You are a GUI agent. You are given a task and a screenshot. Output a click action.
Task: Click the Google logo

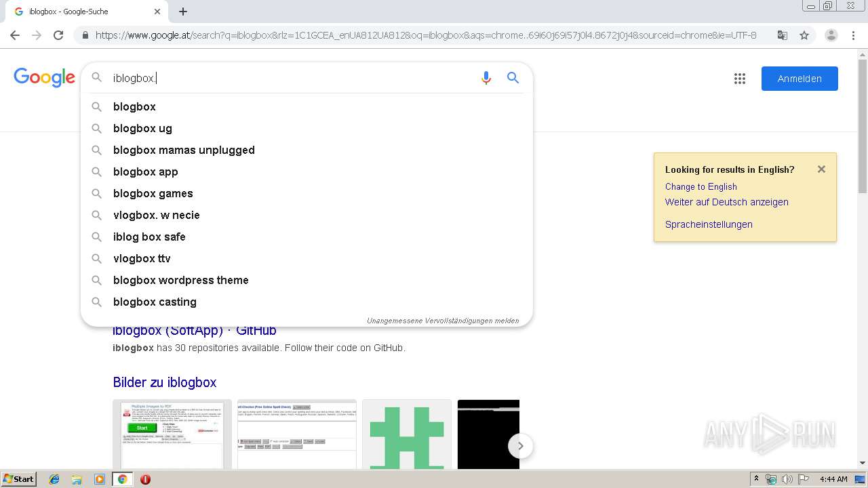coord(44,78)
